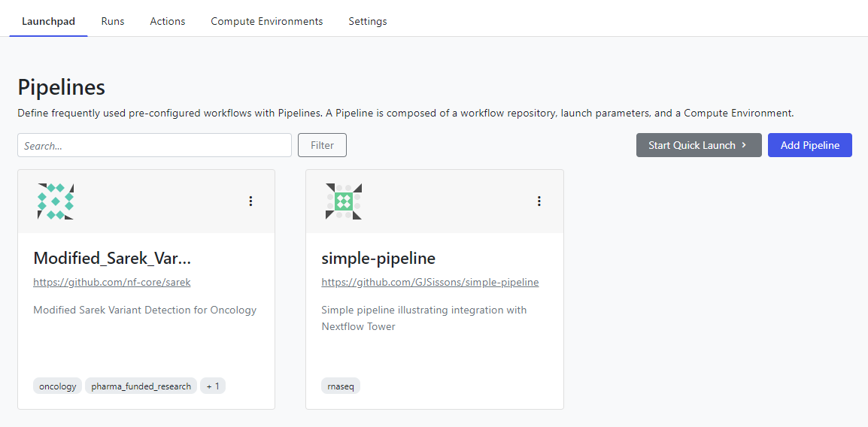Viewport: 868px width, 427px height.
Task: Open the Actions tab
Action: pos(168,21)
